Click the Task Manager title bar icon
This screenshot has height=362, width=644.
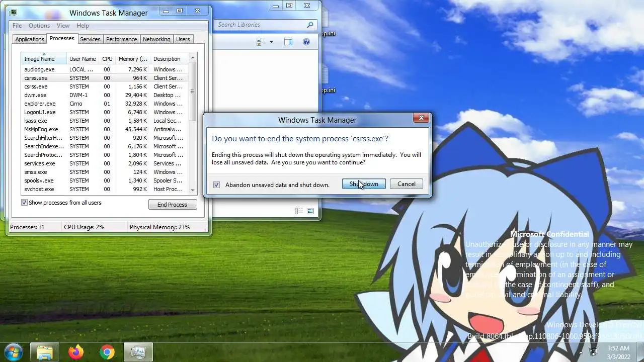[13, 13]
